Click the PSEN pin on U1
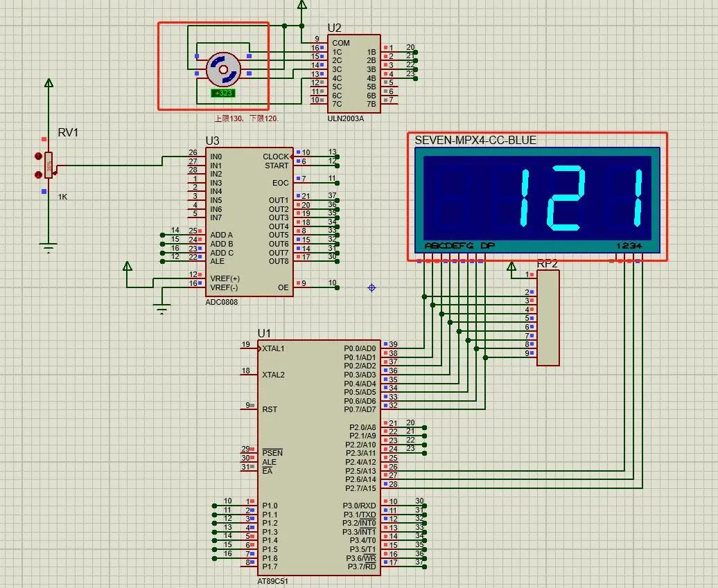The image size is (718, 588). pyautogui.click(x=272, y=453)
